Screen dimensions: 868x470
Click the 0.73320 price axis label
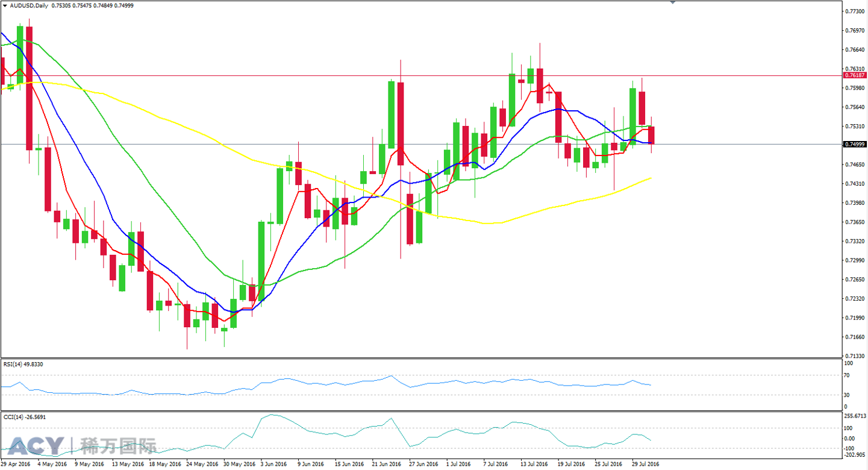pos(855,242)
